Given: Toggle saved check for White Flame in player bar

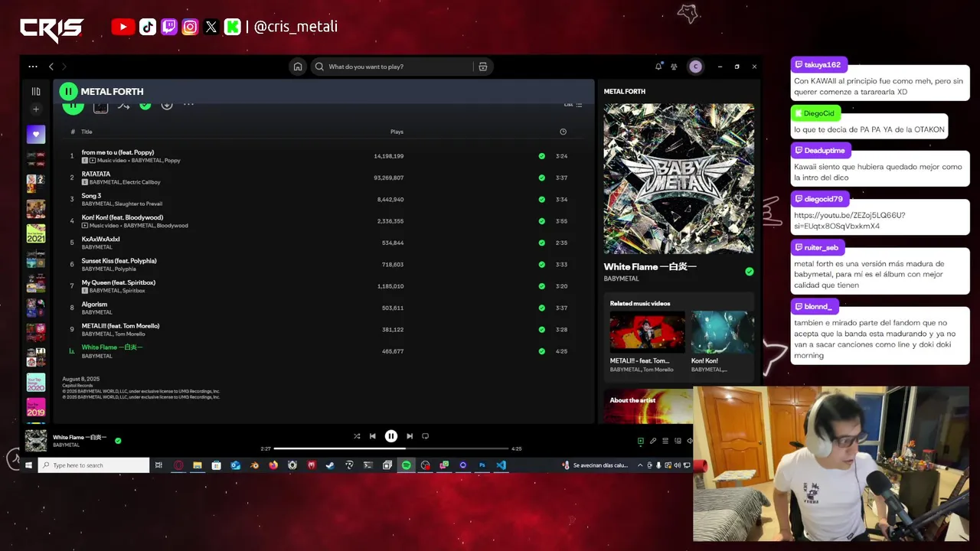Looking at the screenshot, I should (118, 441).
